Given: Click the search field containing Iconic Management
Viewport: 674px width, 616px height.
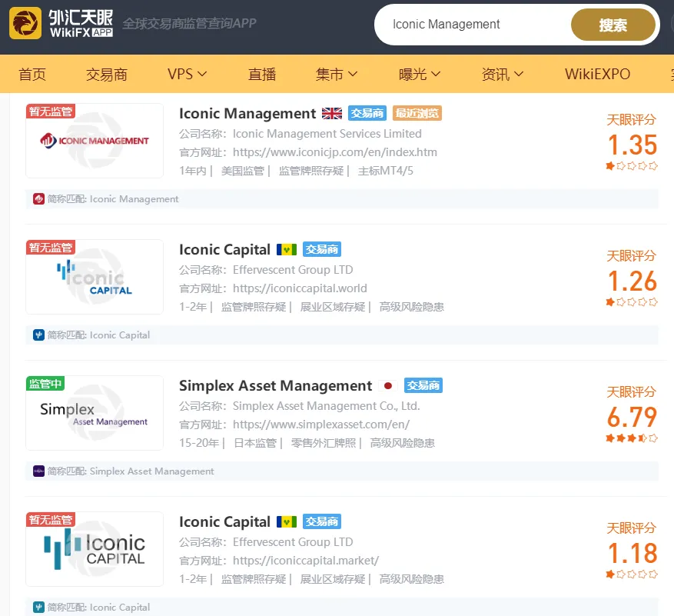Looking at the screenshot, I should (473, 25).
